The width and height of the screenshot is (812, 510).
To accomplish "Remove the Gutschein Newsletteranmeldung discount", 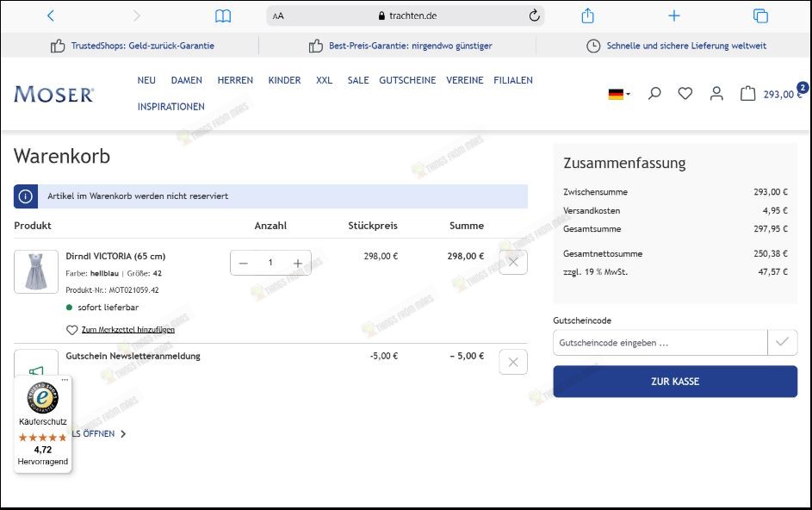I will point(512,361).
